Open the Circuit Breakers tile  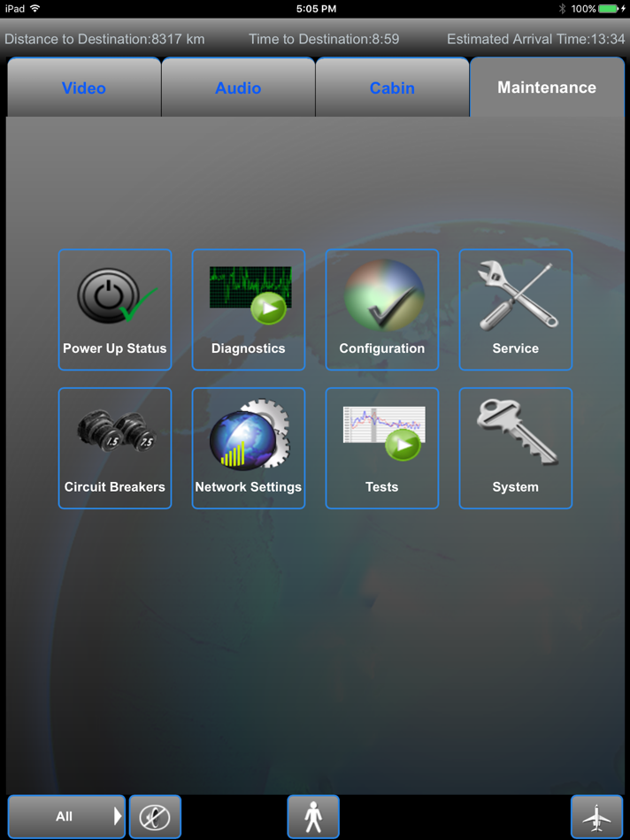click(115, 448)
